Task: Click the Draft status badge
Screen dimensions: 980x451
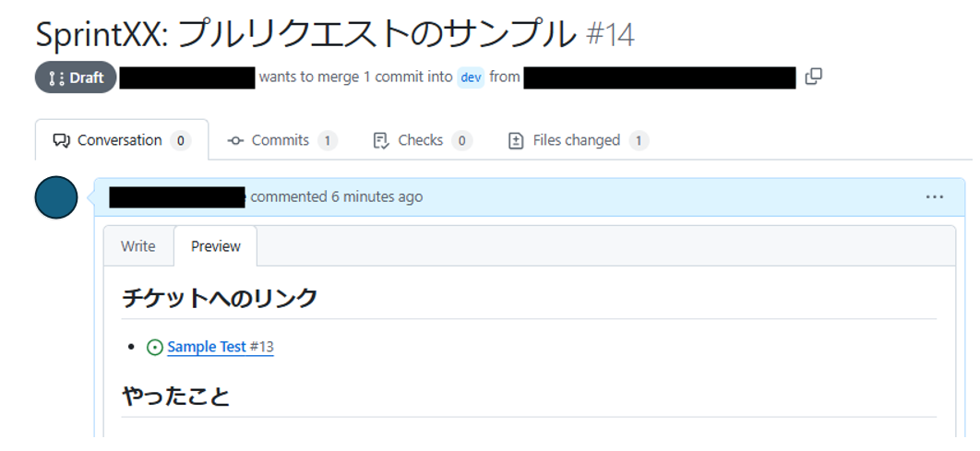Action: 76,77
